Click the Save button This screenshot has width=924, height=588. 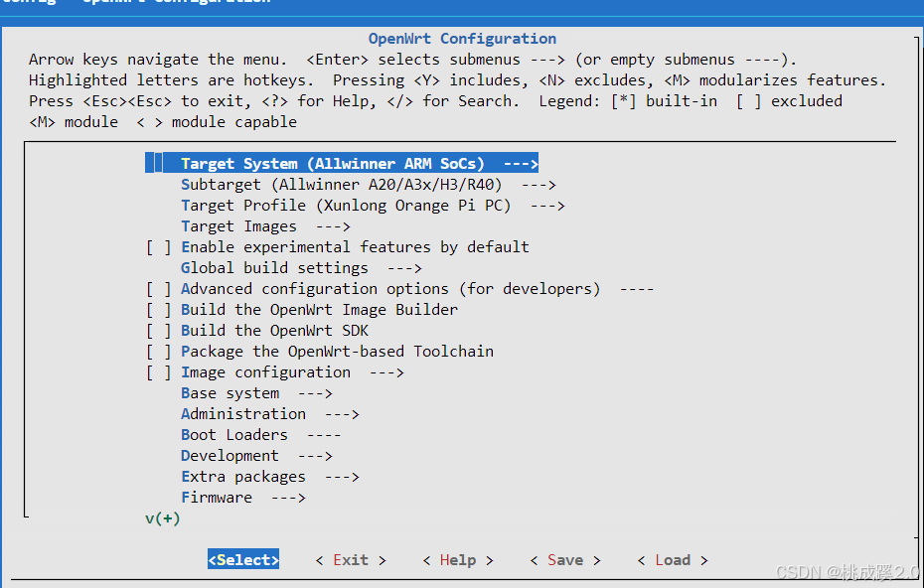[x=565, y=560]
